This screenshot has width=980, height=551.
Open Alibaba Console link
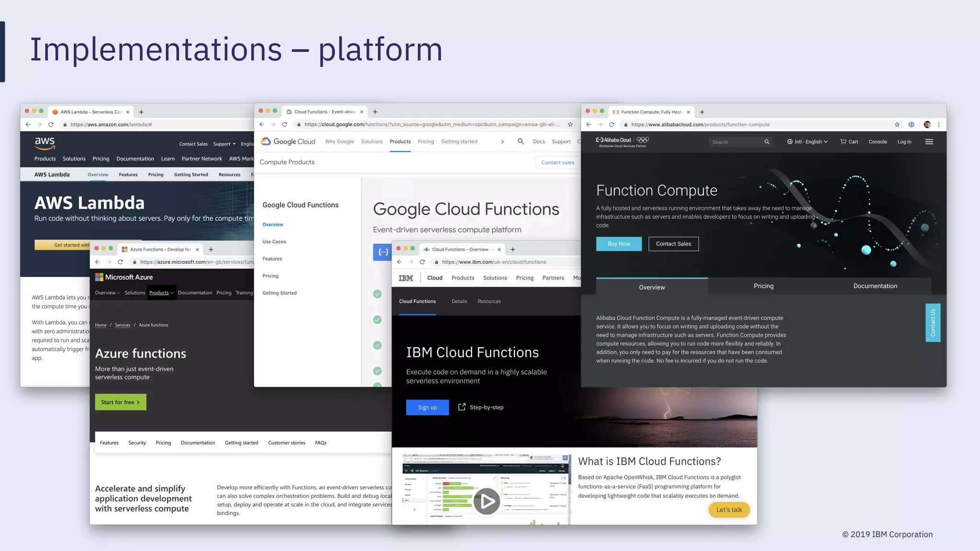[878, 142]
